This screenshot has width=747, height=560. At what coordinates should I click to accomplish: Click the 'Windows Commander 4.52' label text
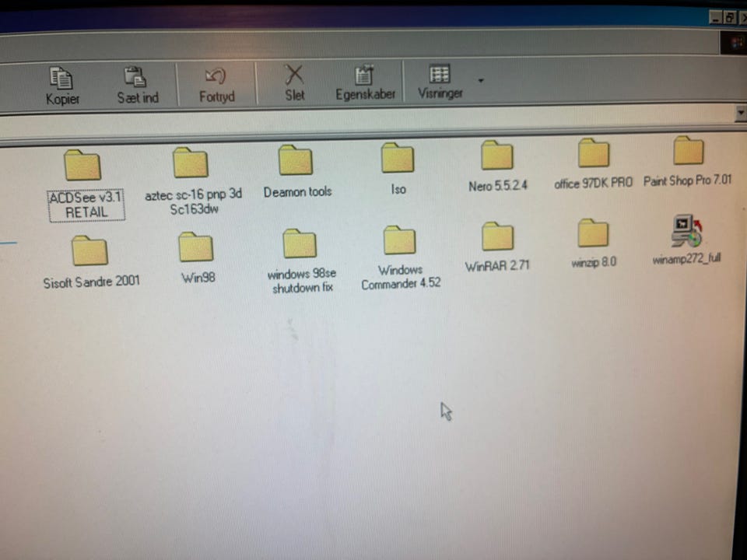tap(401, 277)
